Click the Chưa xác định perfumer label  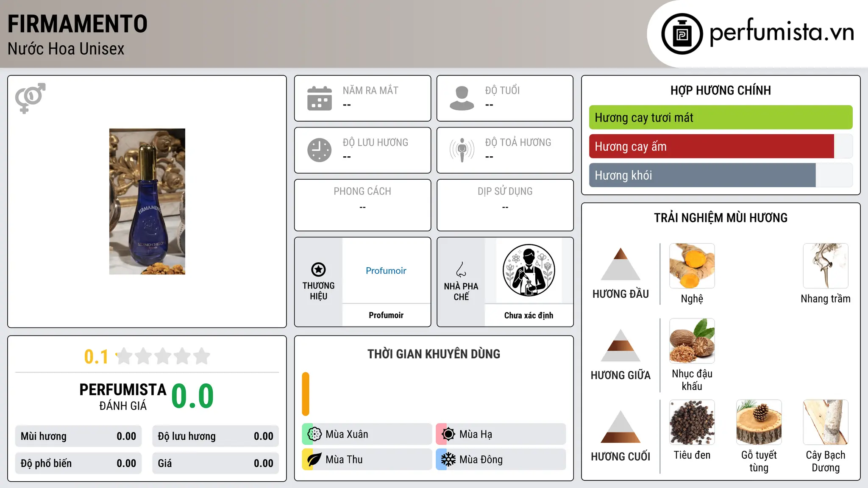(x=529, y=315)
